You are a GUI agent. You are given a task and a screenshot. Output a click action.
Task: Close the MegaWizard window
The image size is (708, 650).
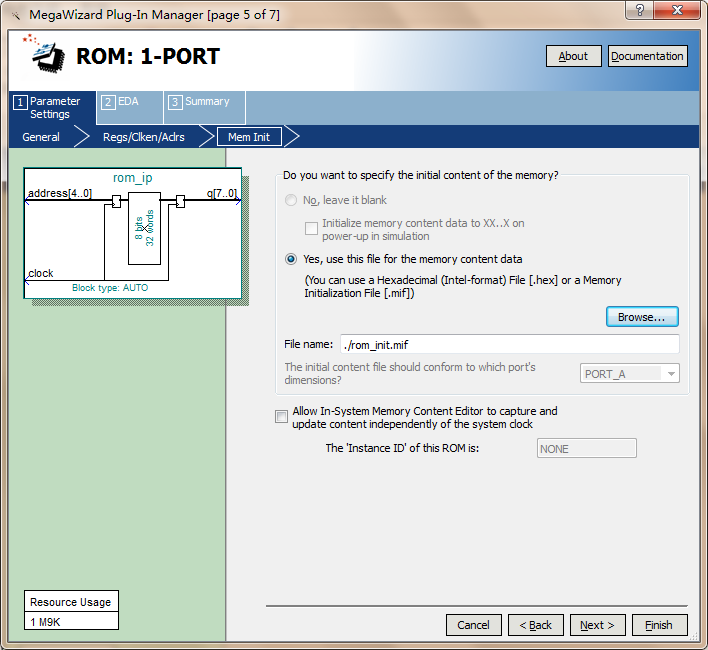point(677,10)
